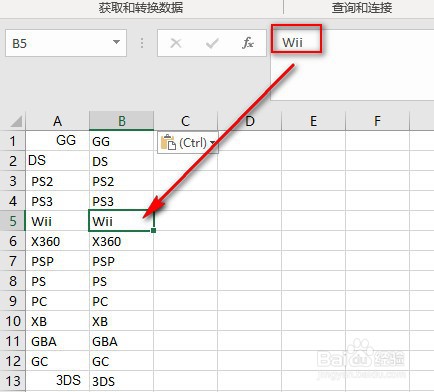Click cell B8 containing PS
Screen dimensions: 434x392
pyautogui.click(x=122, y=281)
